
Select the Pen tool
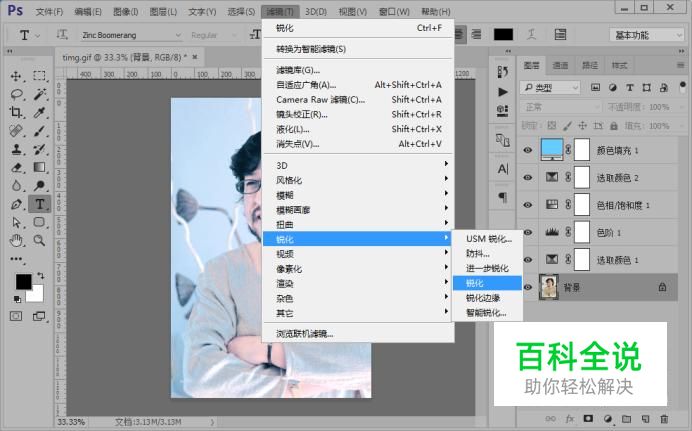[x=16, y=204]
